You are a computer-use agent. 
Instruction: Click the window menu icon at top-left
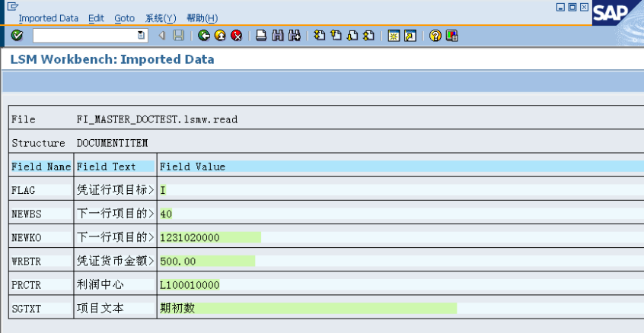13,6
